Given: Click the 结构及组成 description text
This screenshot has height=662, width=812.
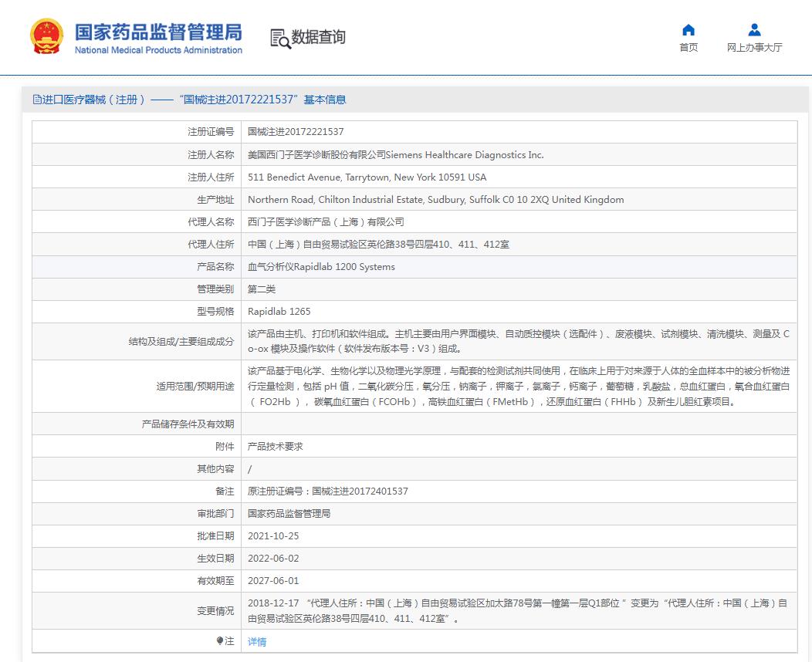Looking at the screenshot, I should (519, 342).
